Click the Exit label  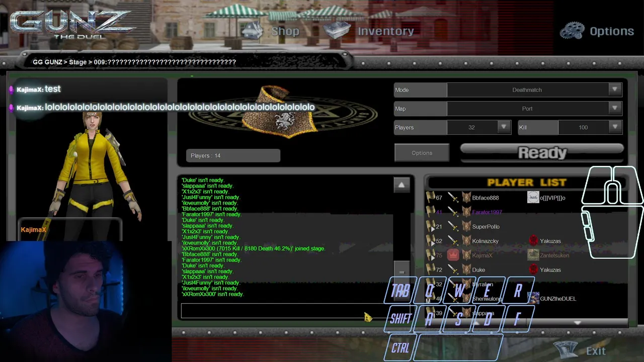pos(596,350)
